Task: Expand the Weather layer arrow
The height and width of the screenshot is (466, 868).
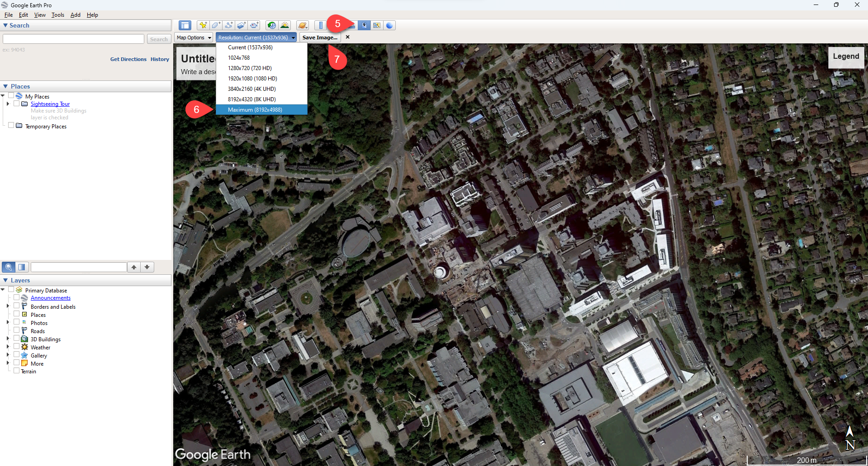Action: [8, 347]
